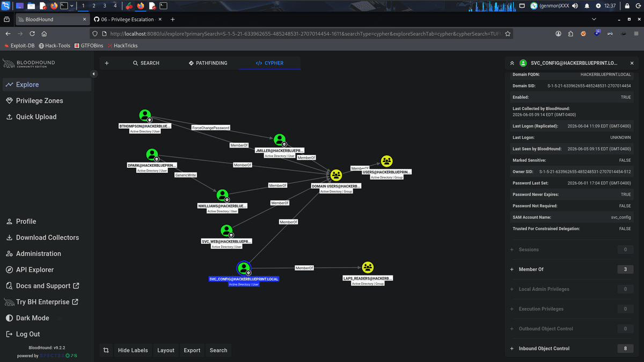The height and width of the screenshot is (362, 644).
Task: Go back in browser history
Action: [x=8, y=33]
